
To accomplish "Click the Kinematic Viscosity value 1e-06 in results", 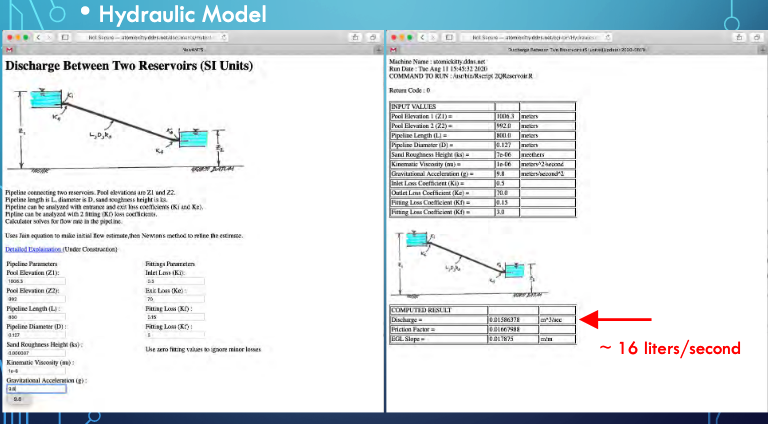I will click(507, 164).
